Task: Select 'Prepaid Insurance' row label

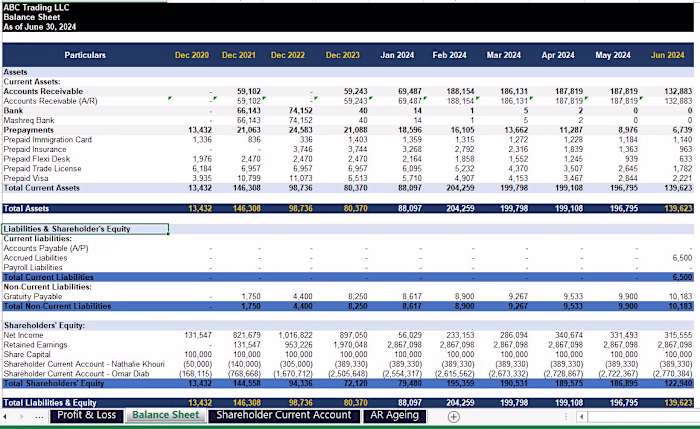Action: click(x=34, y=150)
